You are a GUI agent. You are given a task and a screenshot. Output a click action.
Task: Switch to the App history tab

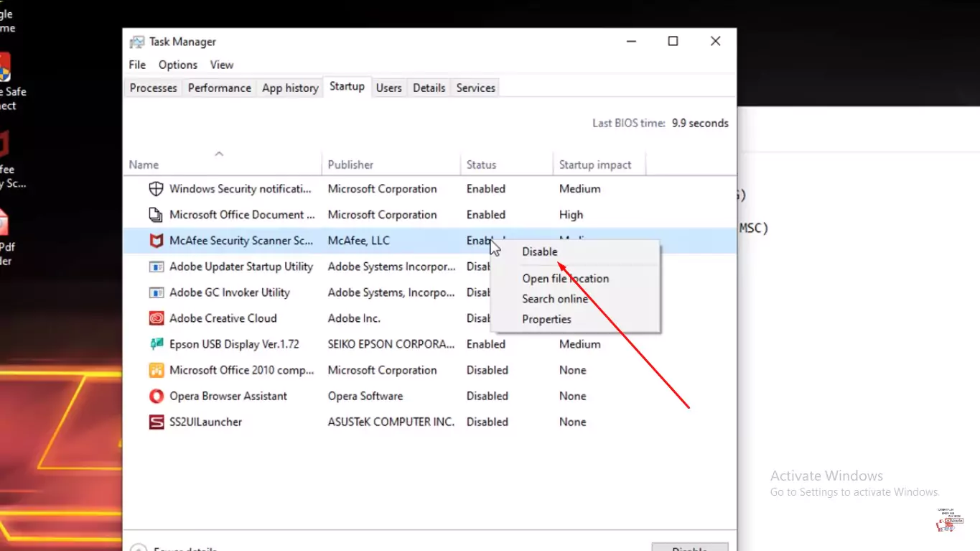pyautogui.click(x=290, y=88)
